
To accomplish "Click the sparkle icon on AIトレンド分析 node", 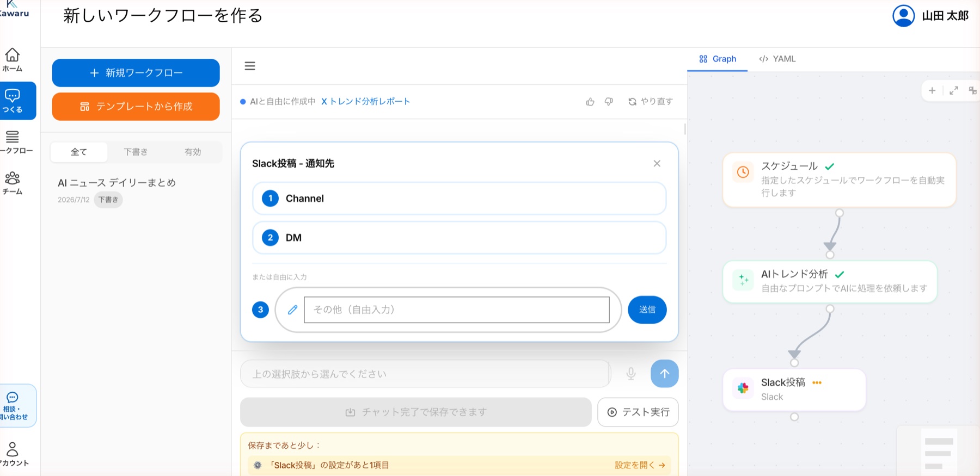I will point(743,280).
